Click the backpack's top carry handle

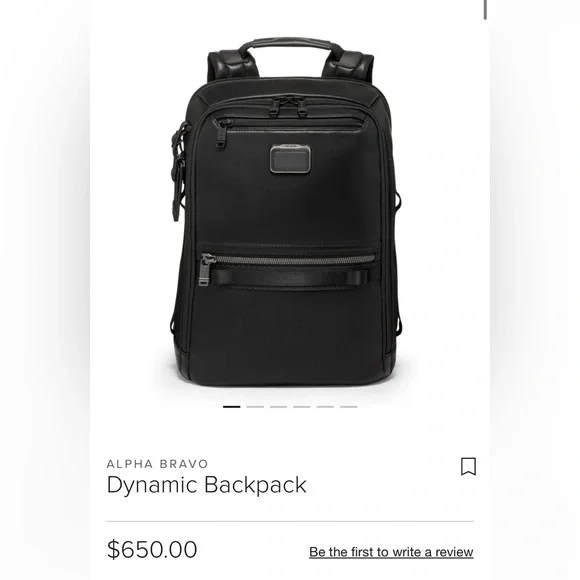[290, 44]
